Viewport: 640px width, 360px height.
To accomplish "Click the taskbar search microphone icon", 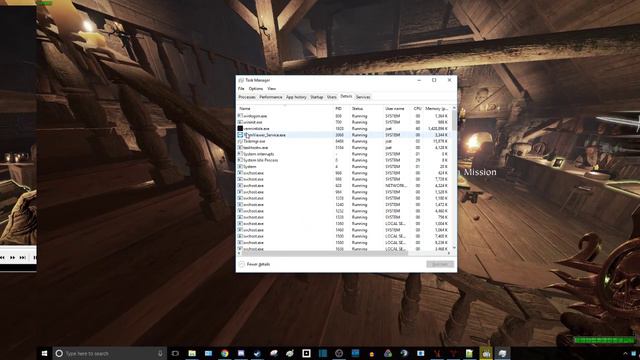I will click(160, 353).
